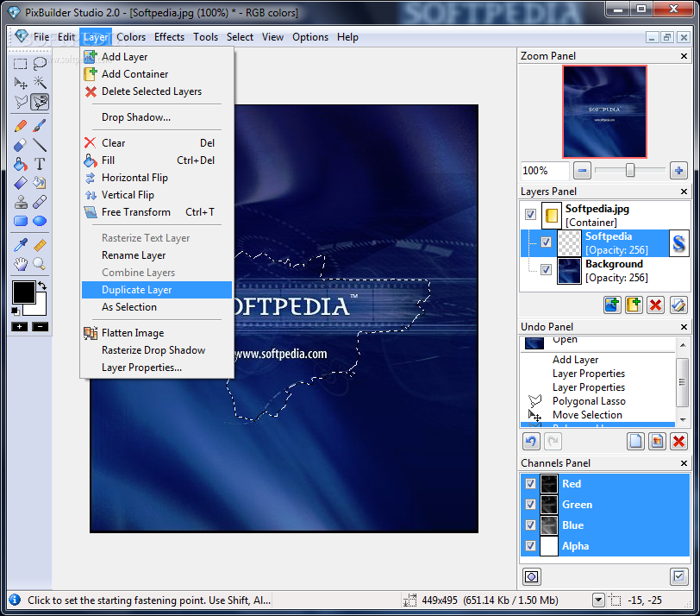Select the magnetic lasso tool
This screenshot has height=616, width=700.
pos(40,103)
